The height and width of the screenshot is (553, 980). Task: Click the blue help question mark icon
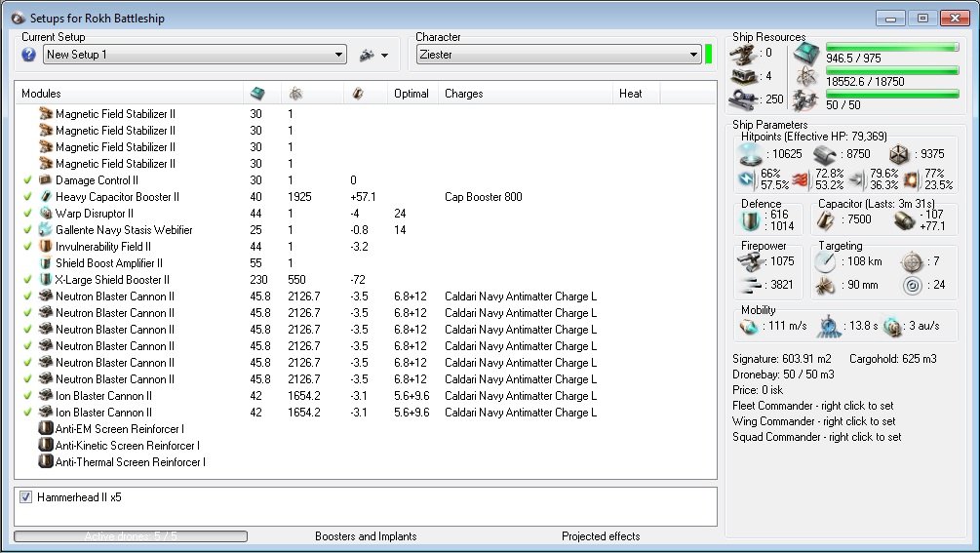[x=29, y=56]
